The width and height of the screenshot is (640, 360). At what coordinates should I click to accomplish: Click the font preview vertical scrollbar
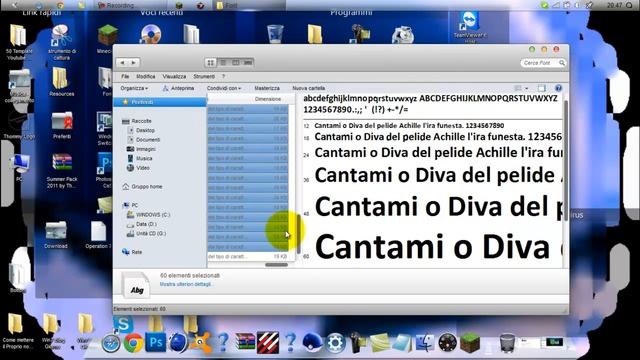(x=566, y=161)
